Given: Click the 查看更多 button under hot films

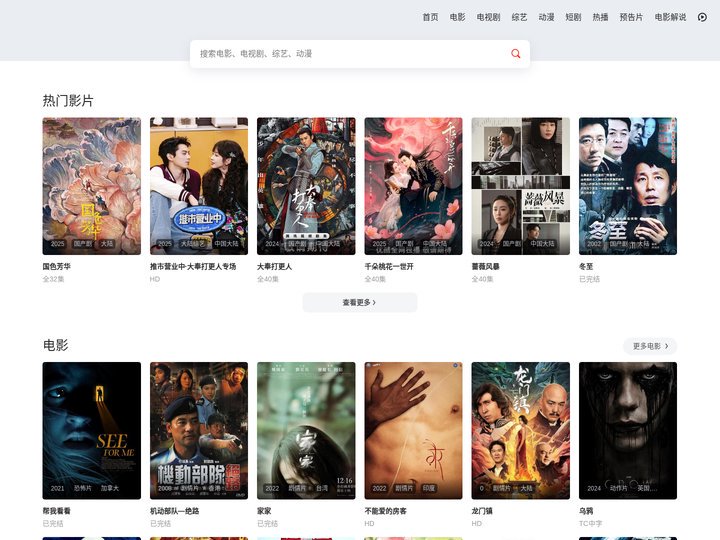Looking at the screenshot, I should tap(360, 303).
